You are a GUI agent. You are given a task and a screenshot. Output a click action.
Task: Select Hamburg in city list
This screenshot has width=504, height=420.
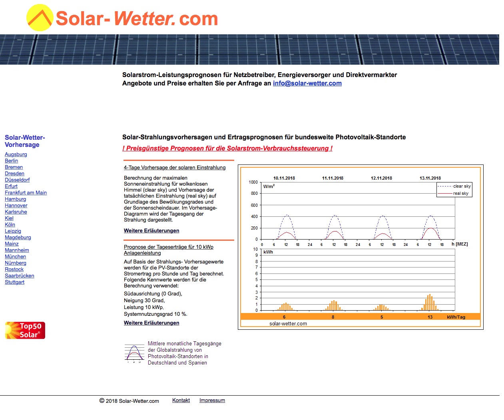pos(15,199)
